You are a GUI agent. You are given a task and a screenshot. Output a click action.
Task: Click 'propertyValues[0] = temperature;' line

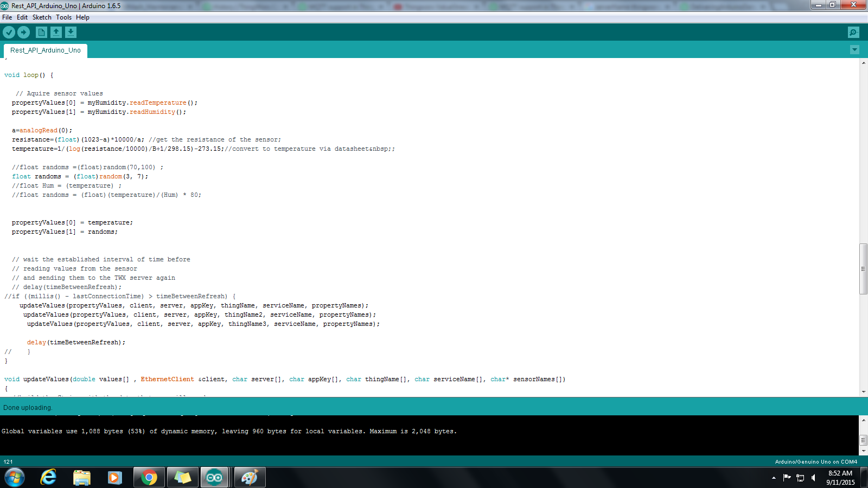point(72,223)
